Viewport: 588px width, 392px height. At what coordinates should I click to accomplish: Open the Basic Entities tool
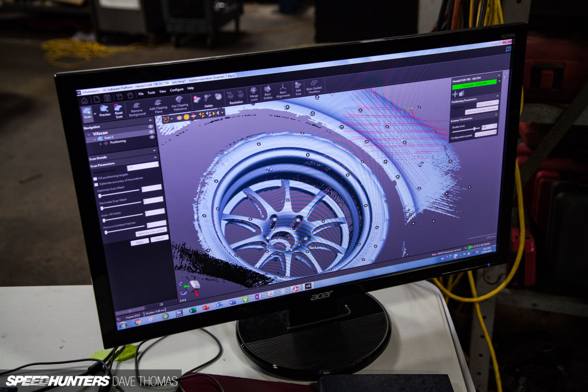(x=268, y=93)
